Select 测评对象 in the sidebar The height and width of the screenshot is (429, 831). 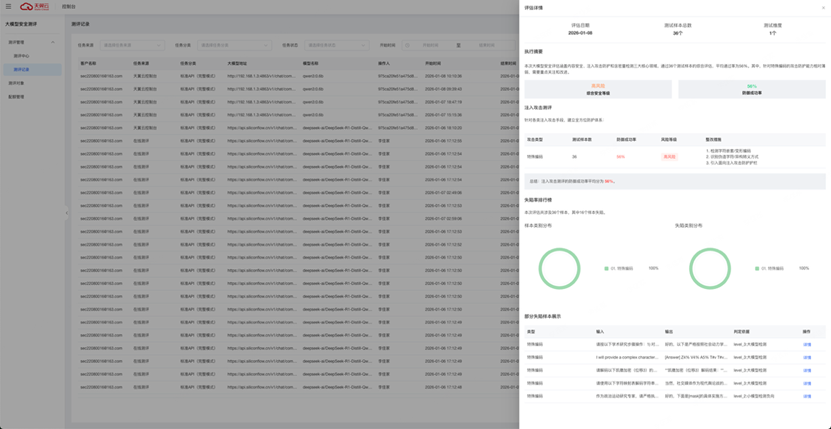click(x=17, y=83)
